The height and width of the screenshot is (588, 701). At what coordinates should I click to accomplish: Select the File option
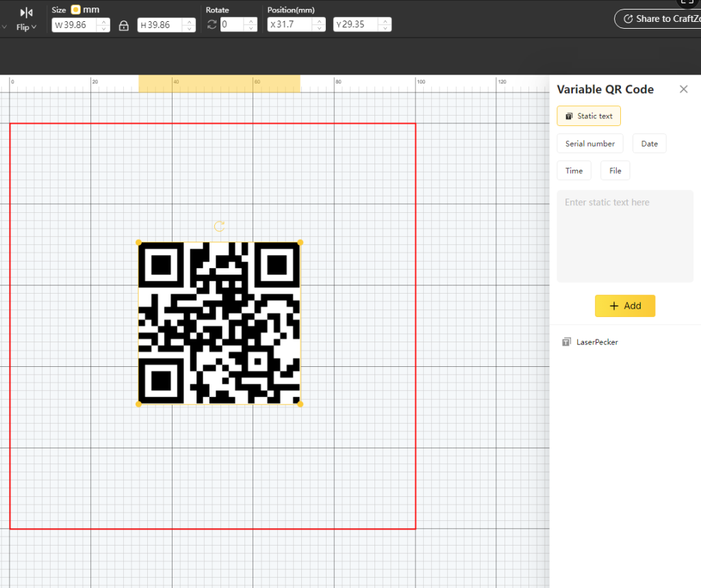coord(615,170)
